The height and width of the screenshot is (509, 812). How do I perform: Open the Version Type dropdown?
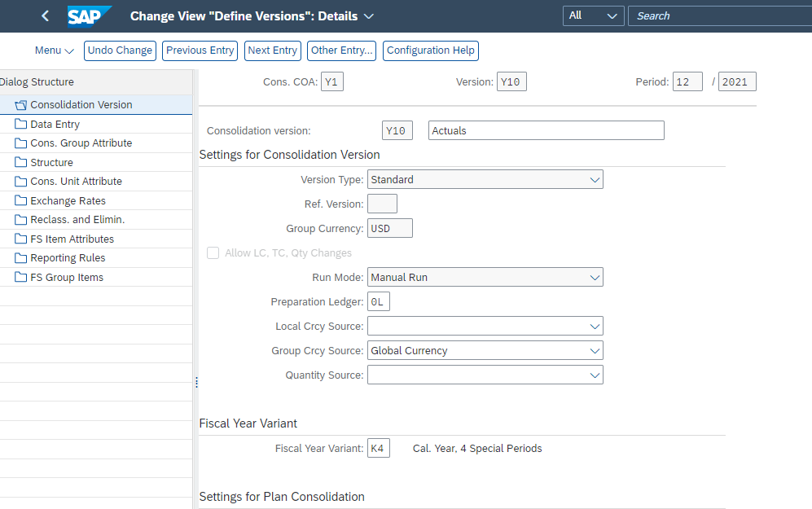point(595,179)
